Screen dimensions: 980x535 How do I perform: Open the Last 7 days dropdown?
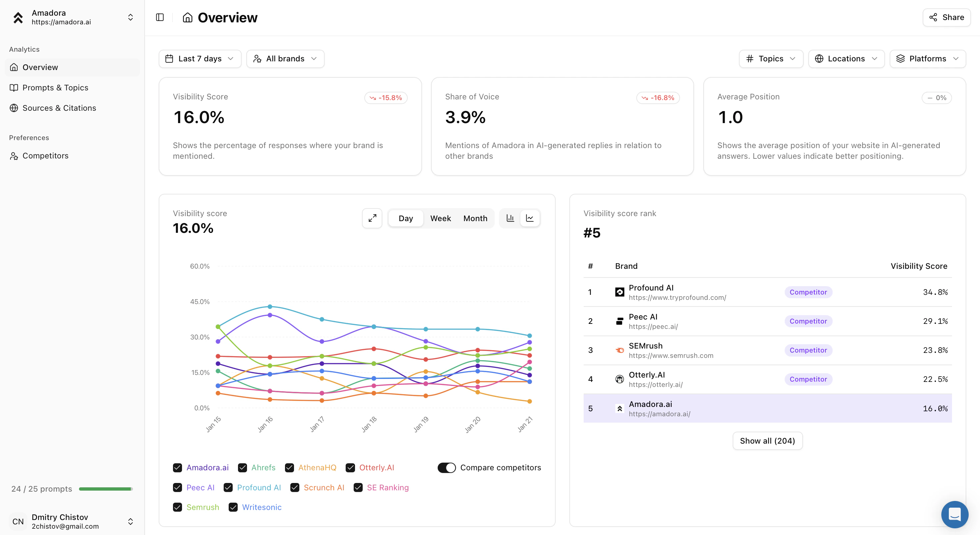coord(200,59)
